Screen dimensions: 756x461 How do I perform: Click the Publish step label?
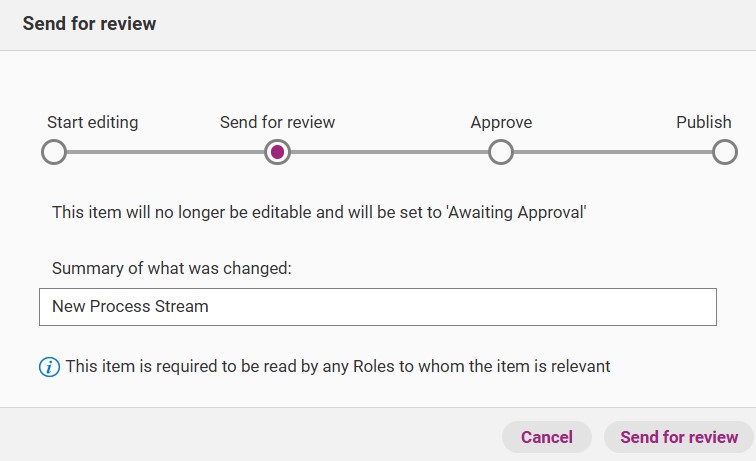(703, 122)
